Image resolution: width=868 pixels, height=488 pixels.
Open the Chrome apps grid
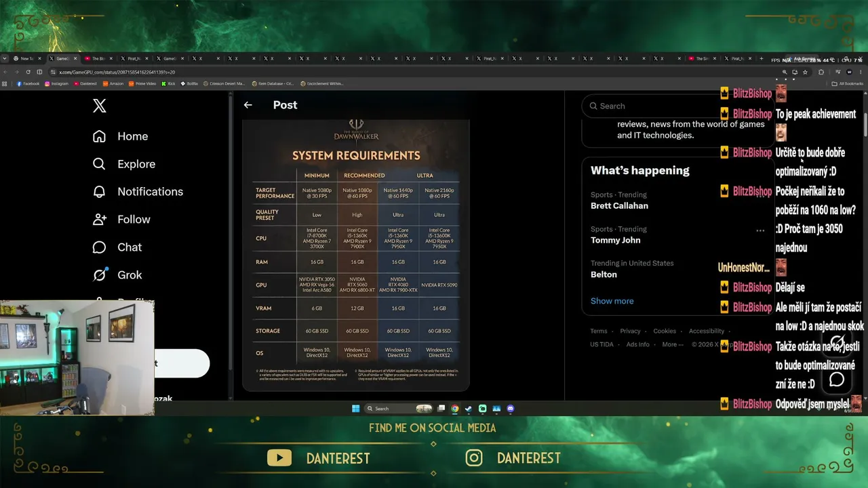(5, 83)
